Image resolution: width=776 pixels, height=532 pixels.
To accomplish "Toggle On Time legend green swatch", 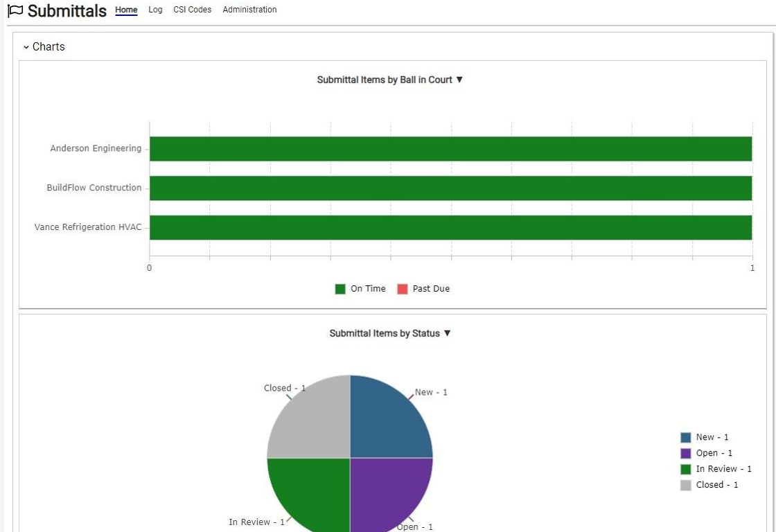I will tap(340, 289).
